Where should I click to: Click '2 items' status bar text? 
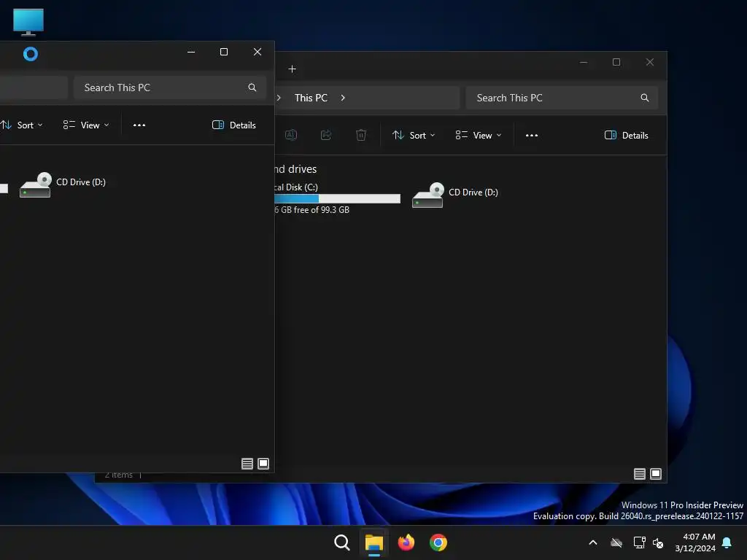point(119,475)
